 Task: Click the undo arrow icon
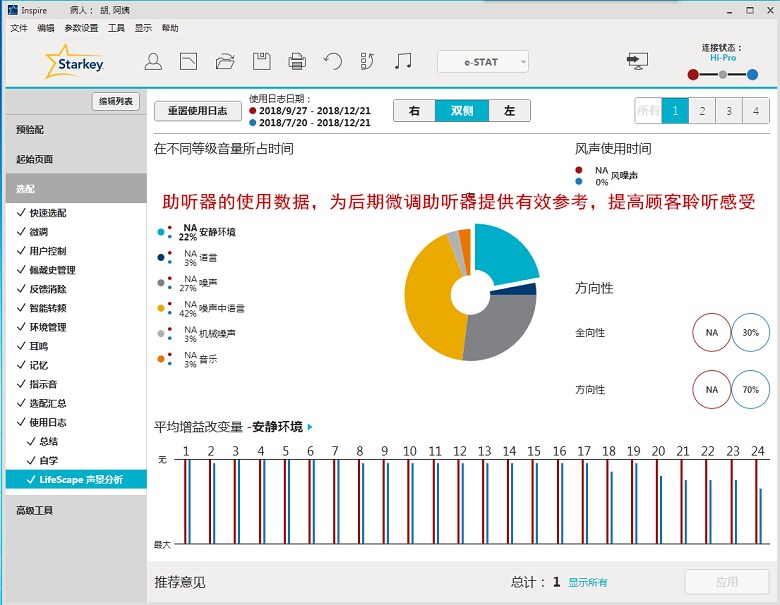[x=333, y=61]
